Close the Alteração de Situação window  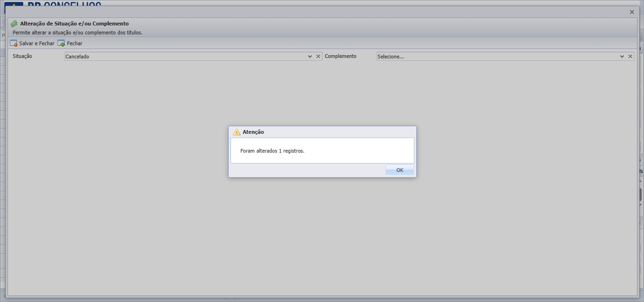(632, 12)
